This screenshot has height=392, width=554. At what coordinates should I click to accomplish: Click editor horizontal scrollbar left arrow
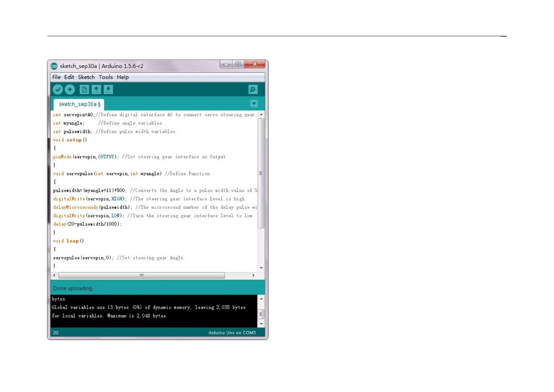(x=54, y=275)
